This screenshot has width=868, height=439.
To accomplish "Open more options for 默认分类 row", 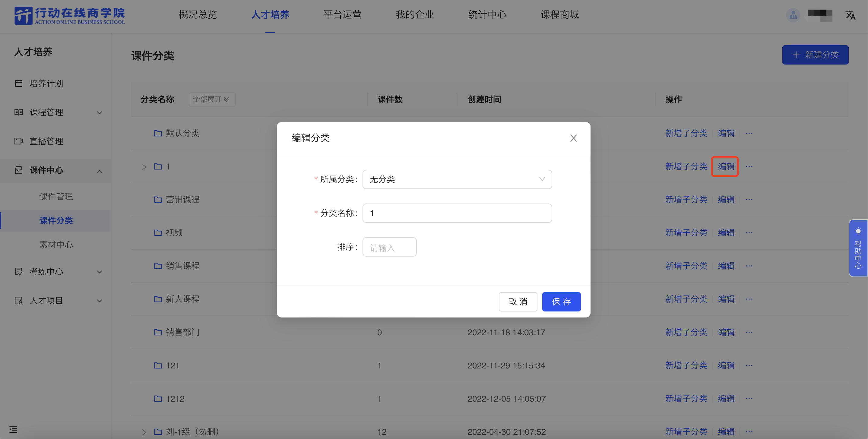I will tap(749, 133).
